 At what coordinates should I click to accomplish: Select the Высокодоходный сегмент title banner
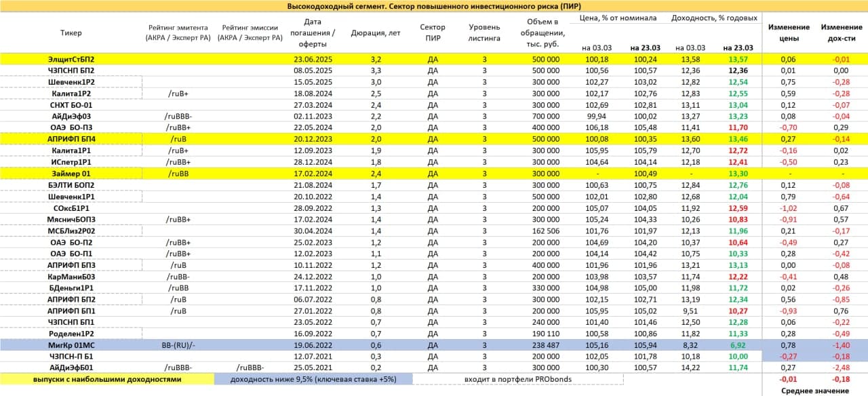434,6
